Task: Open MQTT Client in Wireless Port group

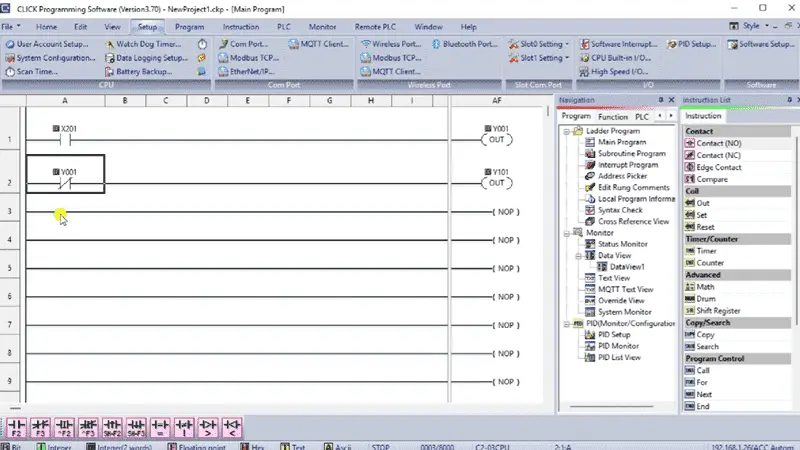Action: (x=391, y=72)
